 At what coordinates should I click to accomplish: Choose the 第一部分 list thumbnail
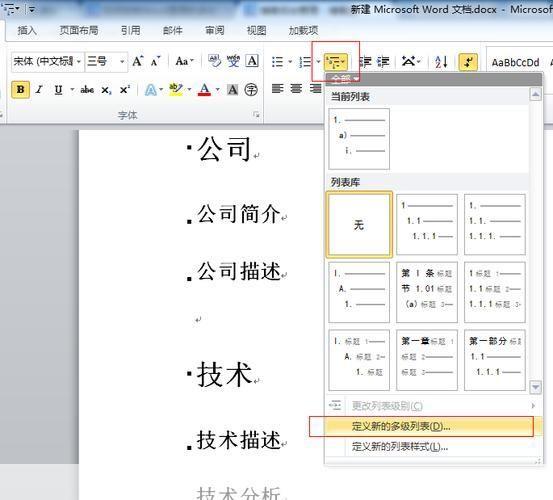(495, 360)
